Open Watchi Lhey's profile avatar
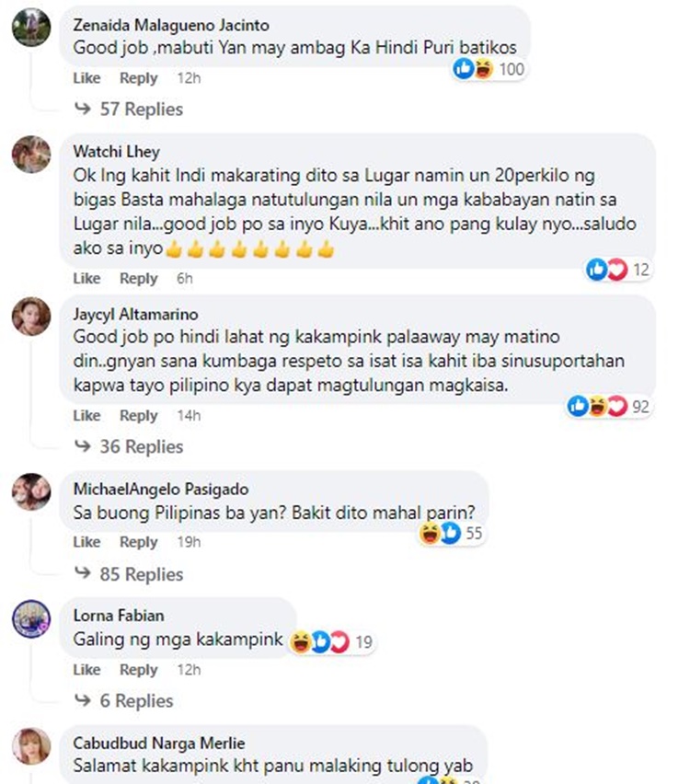 31,155
